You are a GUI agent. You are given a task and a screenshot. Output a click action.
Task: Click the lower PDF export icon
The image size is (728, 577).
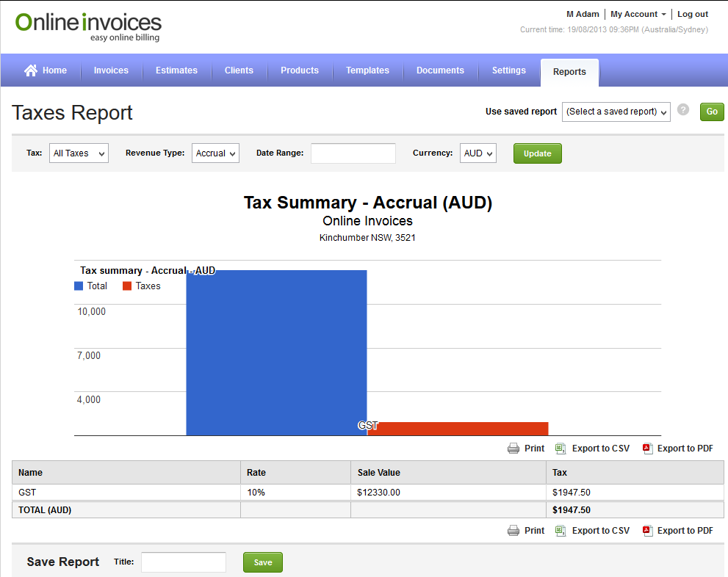647,531
